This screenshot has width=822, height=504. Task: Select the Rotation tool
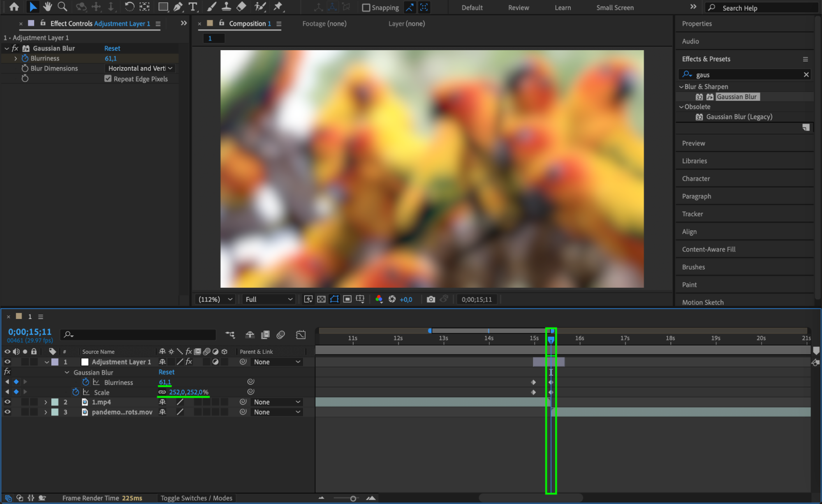(129, 7)
